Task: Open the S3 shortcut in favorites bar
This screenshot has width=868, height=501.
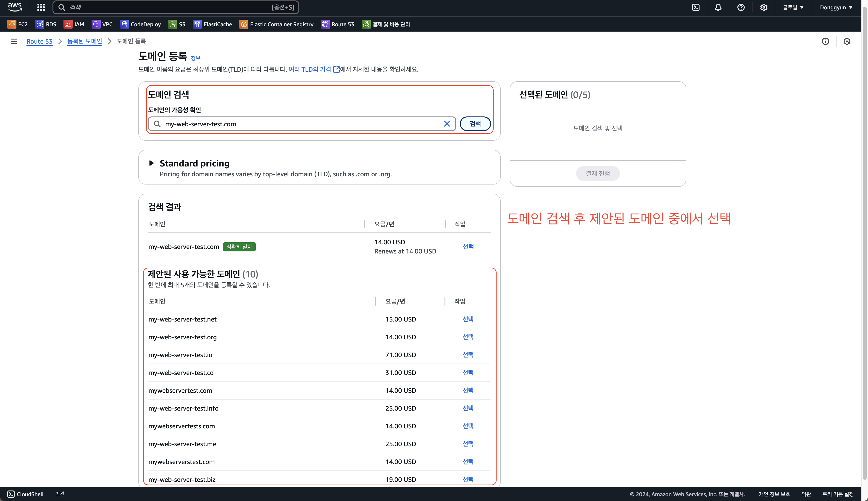Action: [177, 24]
